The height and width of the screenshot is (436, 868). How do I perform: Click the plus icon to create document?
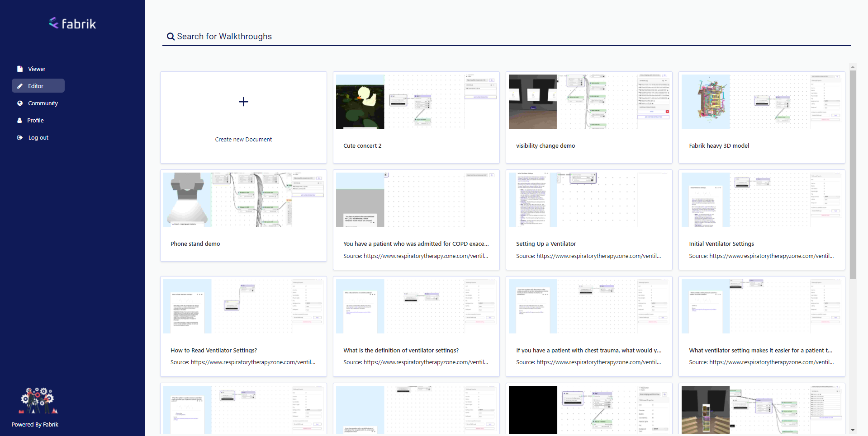pyautogui.click(x=243, y=102)
